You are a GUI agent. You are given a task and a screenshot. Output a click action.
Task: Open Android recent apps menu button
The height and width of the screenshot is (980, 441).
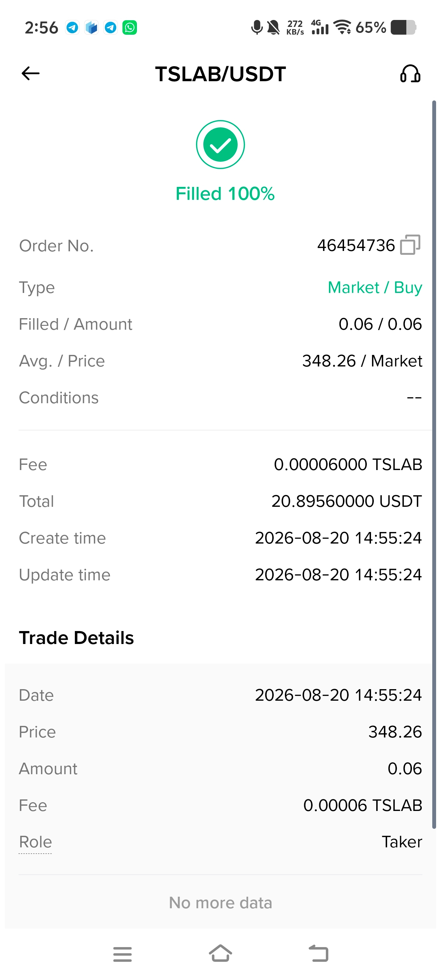tap(122, 954)
